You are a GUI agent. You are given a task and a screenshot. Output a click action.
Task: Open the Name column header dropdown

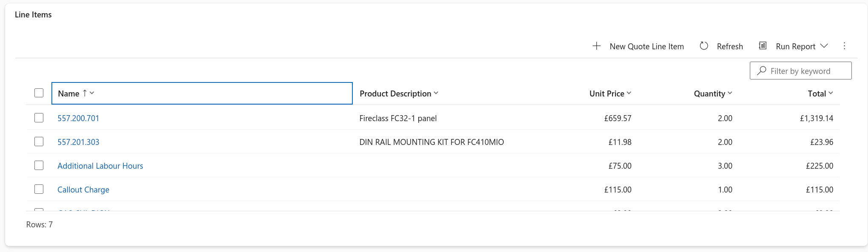point(92,93)
